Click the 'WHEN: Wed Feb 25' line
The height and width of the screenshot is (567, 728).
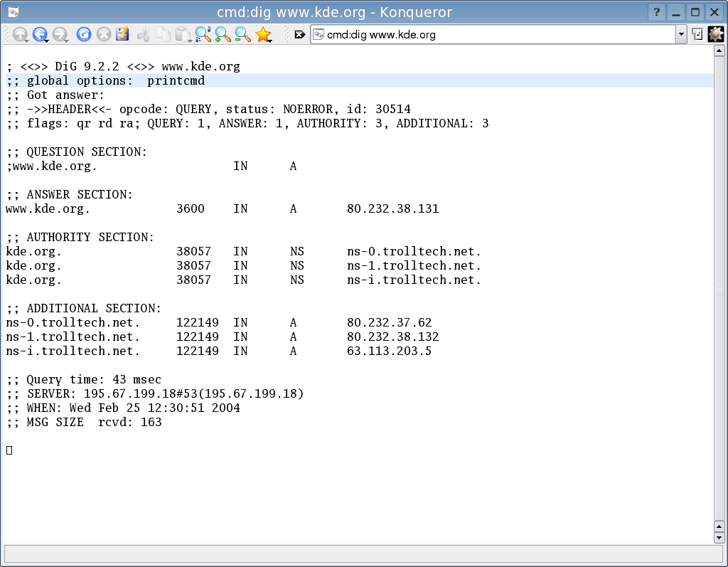click(123, 408)
